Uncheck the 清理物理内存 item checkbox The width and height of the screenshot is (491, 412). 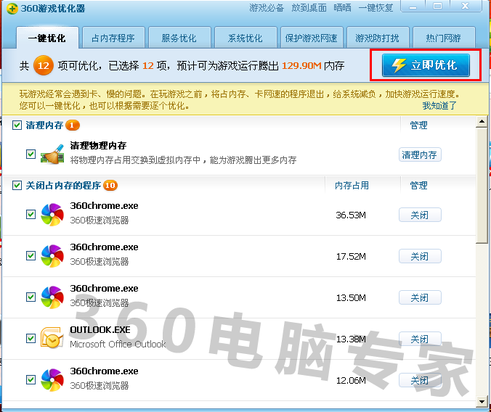[x=31, y=154]
